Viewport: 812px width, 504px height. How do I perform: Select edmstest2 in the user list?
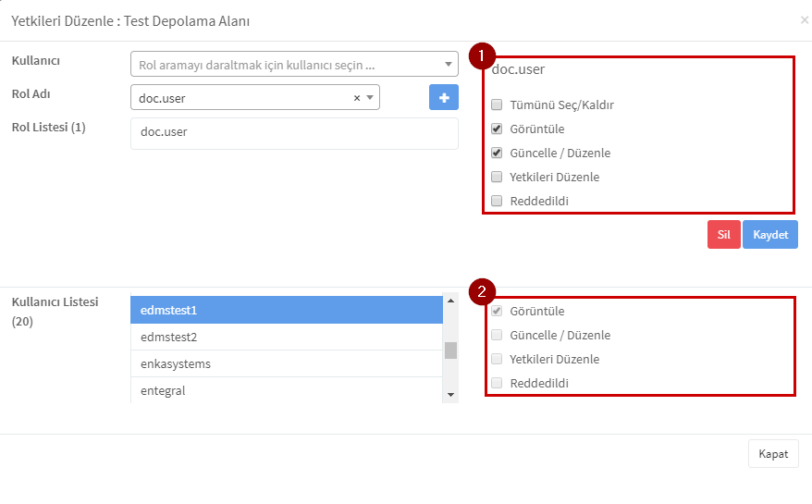287,338
